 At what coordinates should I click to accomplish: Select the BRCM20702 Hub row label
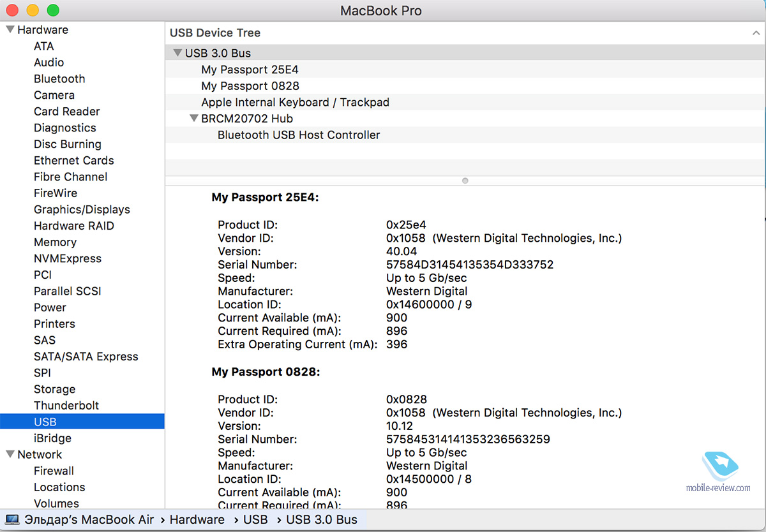[247, 119]
